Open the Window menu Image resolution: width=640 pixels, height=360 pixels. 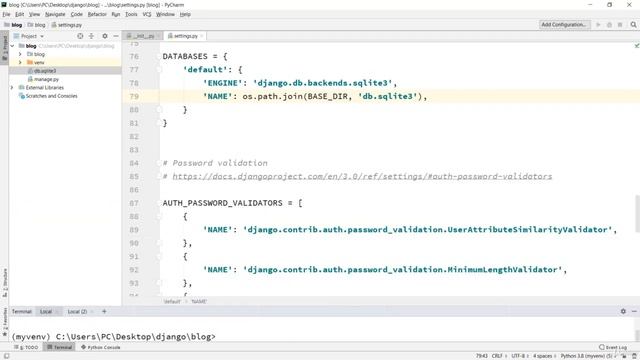click(x=165, y=14)
